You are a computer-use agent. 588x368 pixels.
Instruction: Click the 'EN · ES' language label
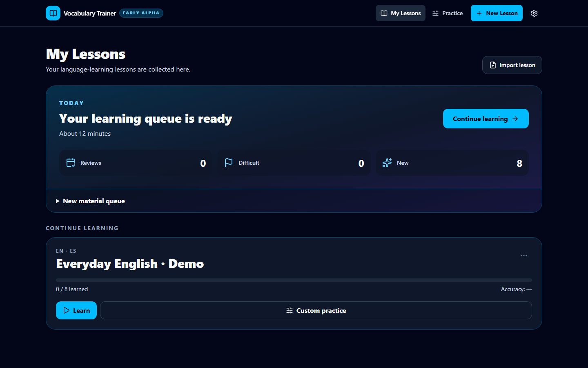point(66,251)
